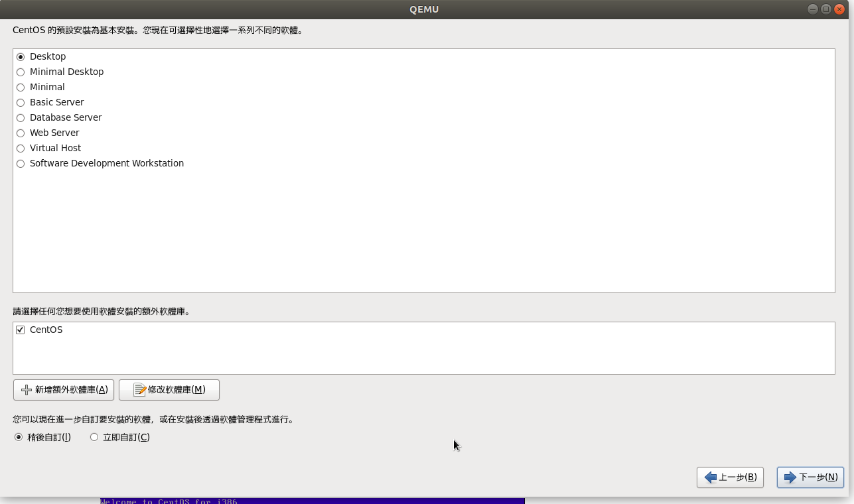Select Database Server radio button
Viewport: 854px width, 504px height.
click(x=21, y=118)
